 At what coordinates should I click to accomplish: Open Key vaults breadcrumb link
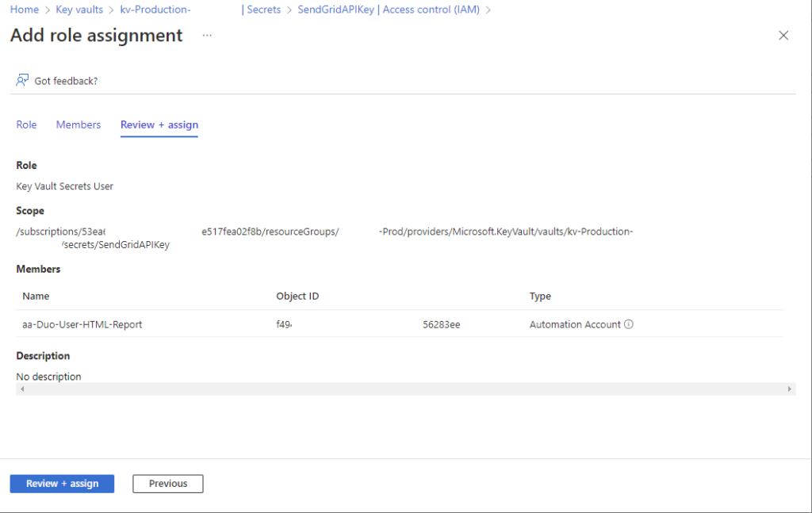coord(79,10)
